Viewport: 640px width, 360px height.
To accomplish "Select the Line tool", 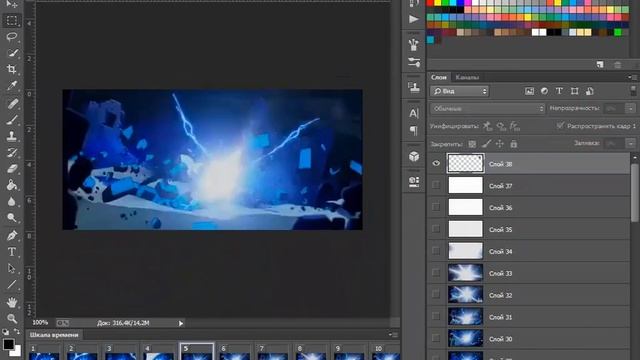I will pos(12,284).
